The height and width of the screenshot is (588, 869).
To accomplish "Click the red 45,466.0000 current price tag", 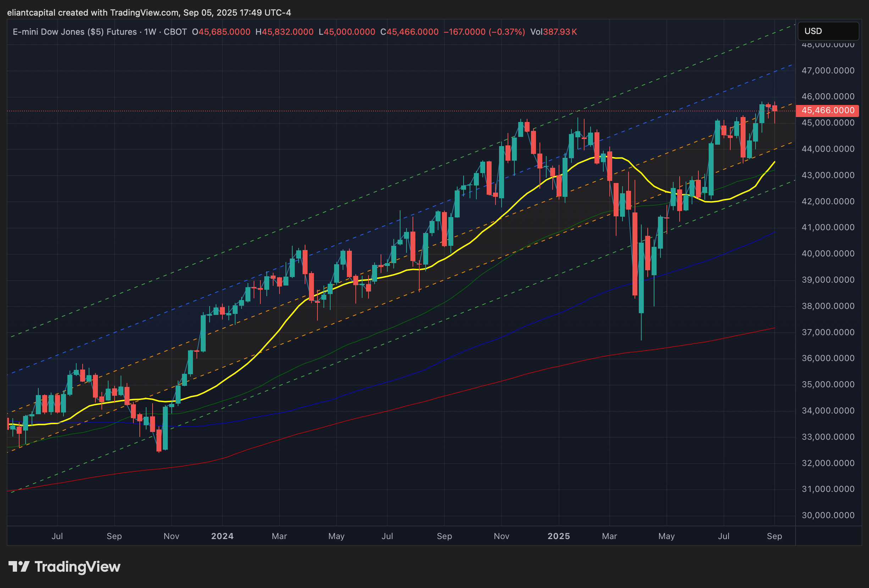I will tap(827, 111).
